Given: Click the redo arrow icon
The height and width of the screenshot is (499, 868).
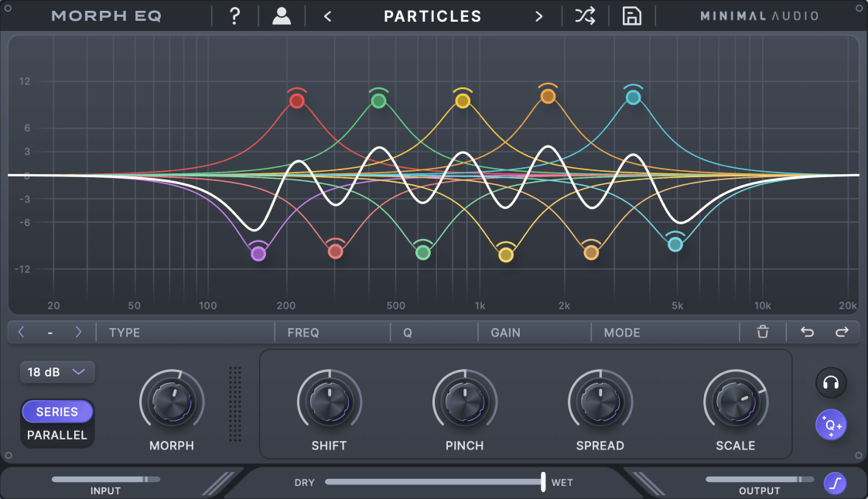Looking at the screenshot, I should [x=842, y=333].
